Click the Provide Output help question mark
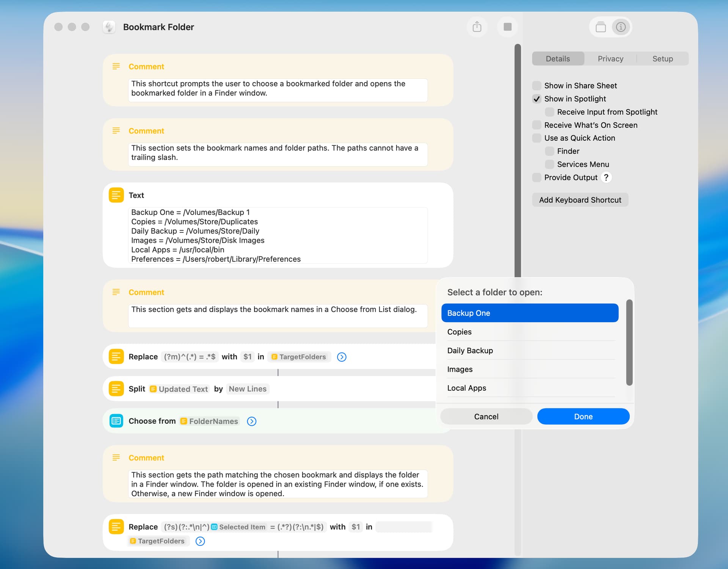 tap(606, 177)
